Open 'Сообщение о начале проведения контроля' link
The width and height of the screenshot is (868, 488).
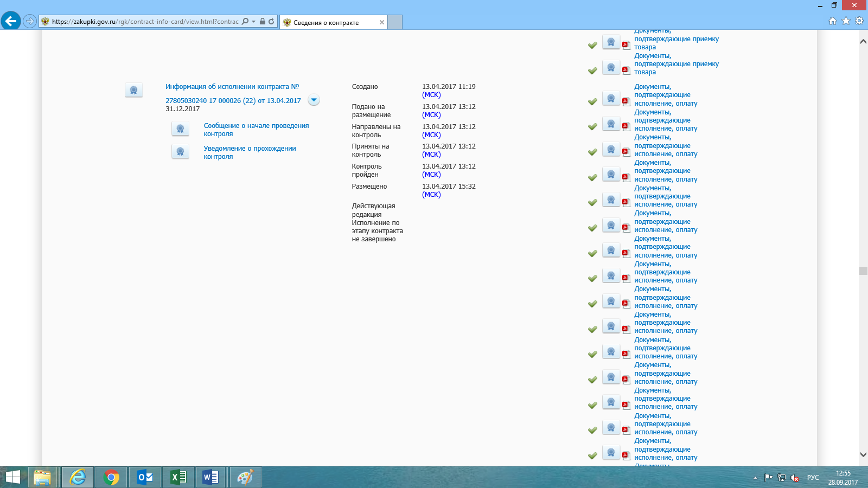tap(256, 130)
